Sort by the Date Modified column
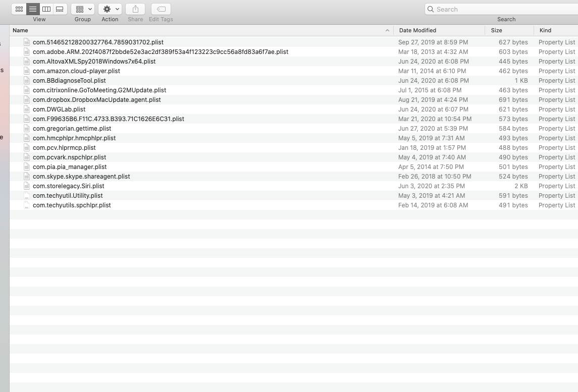Screen dimensions: 578x392 (x=439, y=30)
